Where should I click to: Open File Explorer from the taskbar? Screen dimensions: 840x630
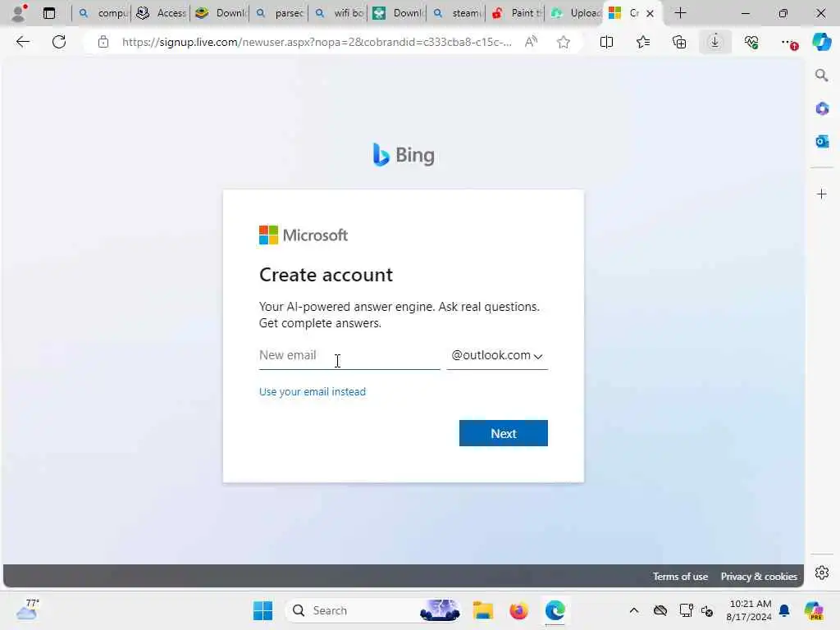click(482, 610)
